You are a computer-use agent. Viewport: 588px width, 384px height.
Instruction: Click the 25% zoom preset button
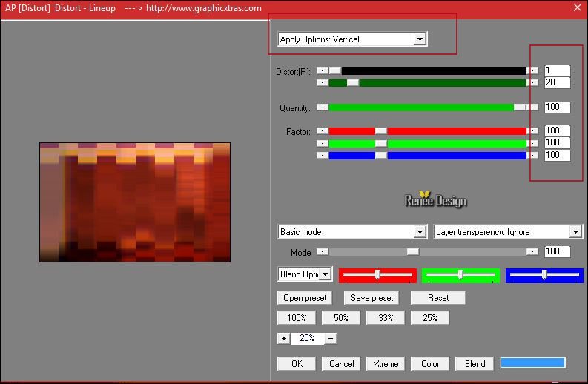coord(430,317)
